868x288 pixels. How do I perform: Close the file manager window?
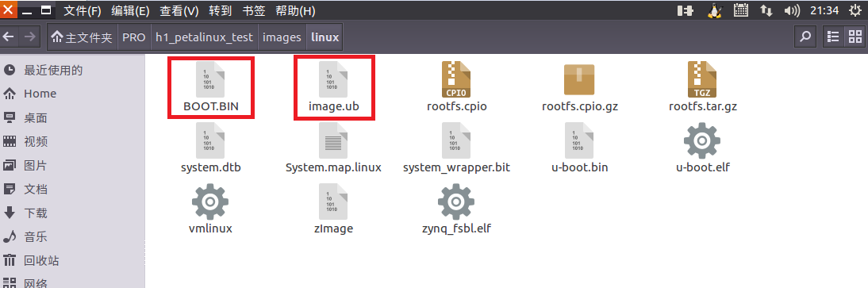pos(9,10)
